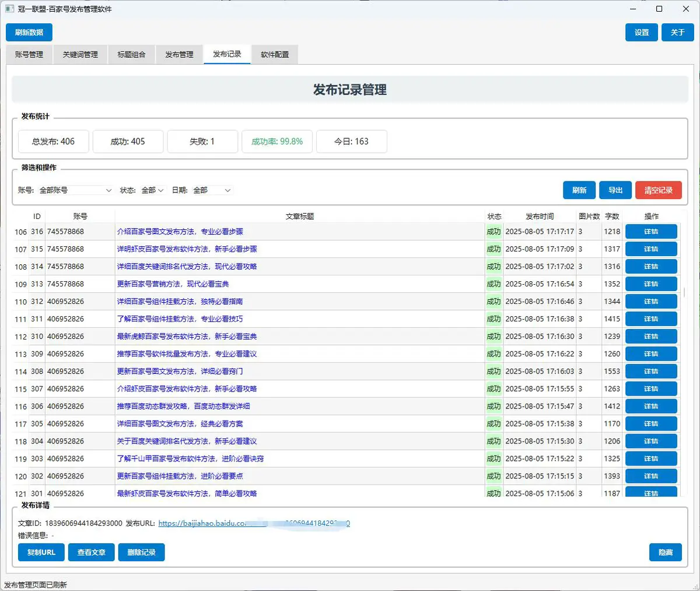Image resolution: width=700 pixels, height=591 pixels.
Task: Open the 关键词管理 tab
Action: (80, 54)
